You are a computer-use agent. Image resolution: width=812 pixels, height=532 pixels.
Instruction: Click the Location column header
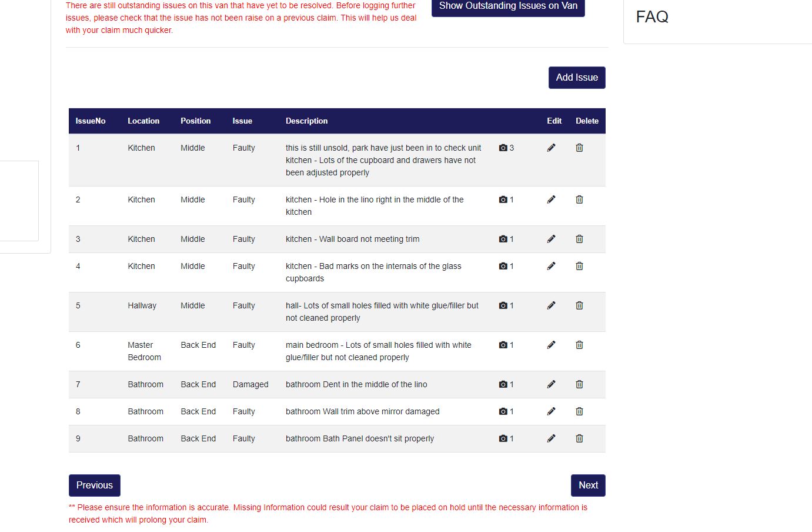pos(143,121)
